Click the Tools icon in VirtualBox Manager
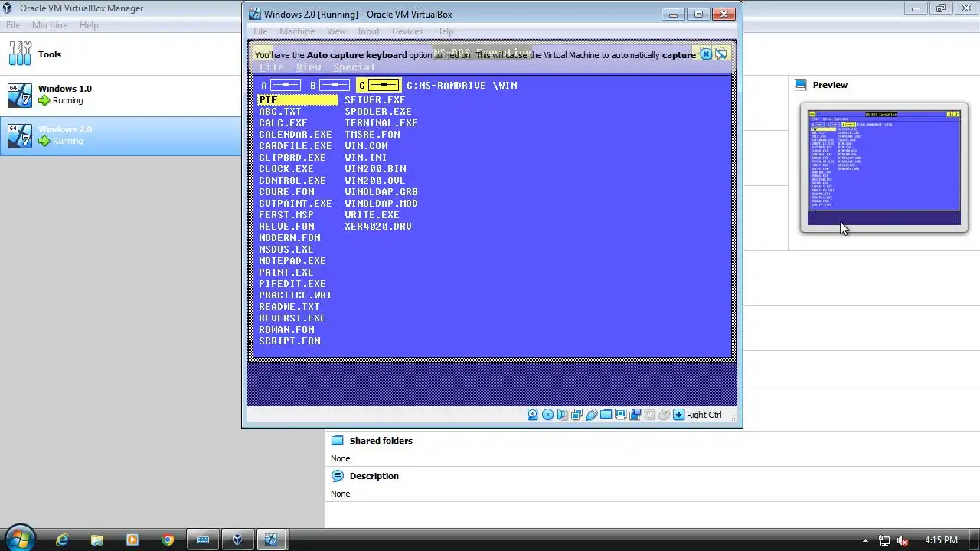Image resolution: width=980 pixels, height=551 pixels. 21,54
